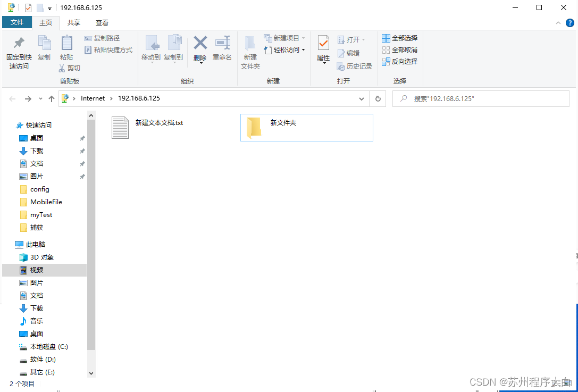Open the 文件 menu tab

[17, 22]
